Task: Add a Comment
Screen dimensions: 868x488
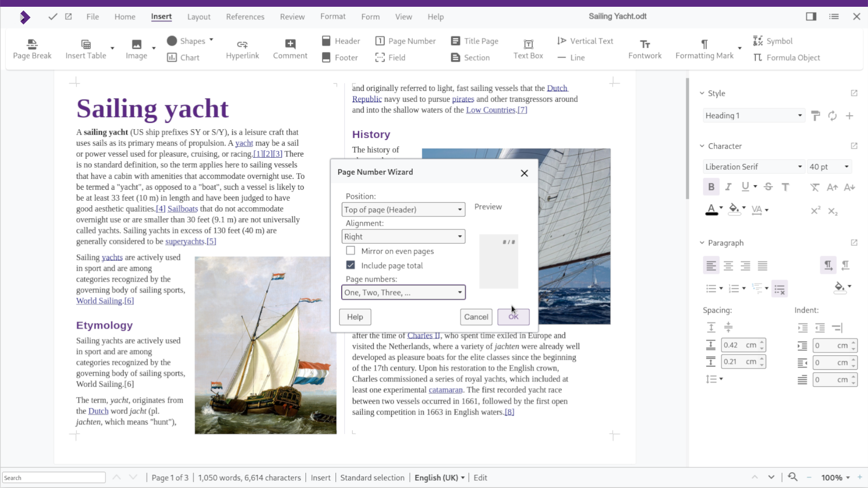Action: pos(290,49)
